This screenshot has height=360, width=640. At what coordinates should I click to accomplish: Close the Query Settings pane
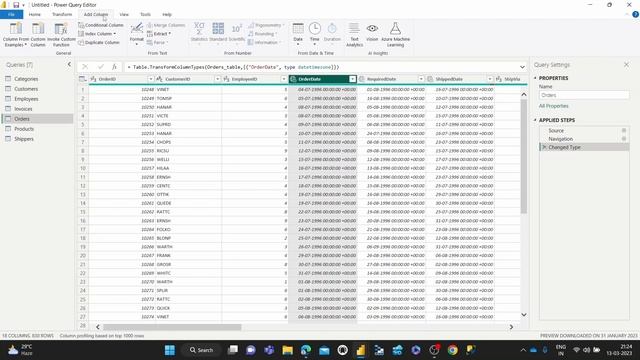coord(626,64)
